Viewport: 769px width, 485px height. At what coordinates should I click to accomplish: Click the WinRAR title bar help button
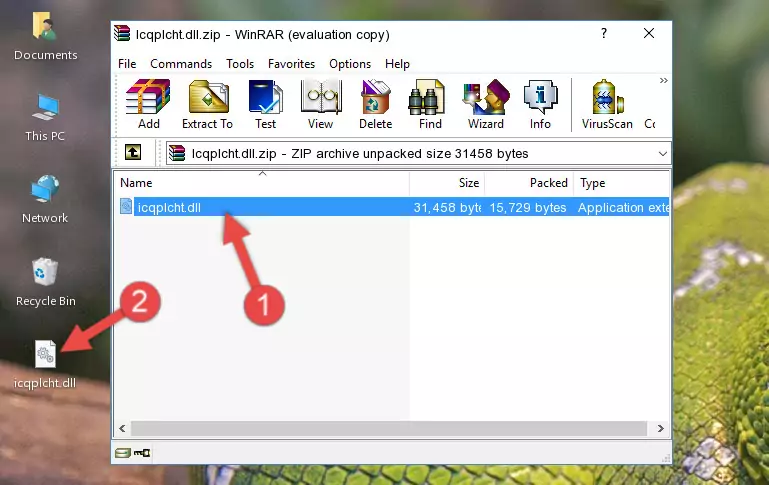[604, 33]
